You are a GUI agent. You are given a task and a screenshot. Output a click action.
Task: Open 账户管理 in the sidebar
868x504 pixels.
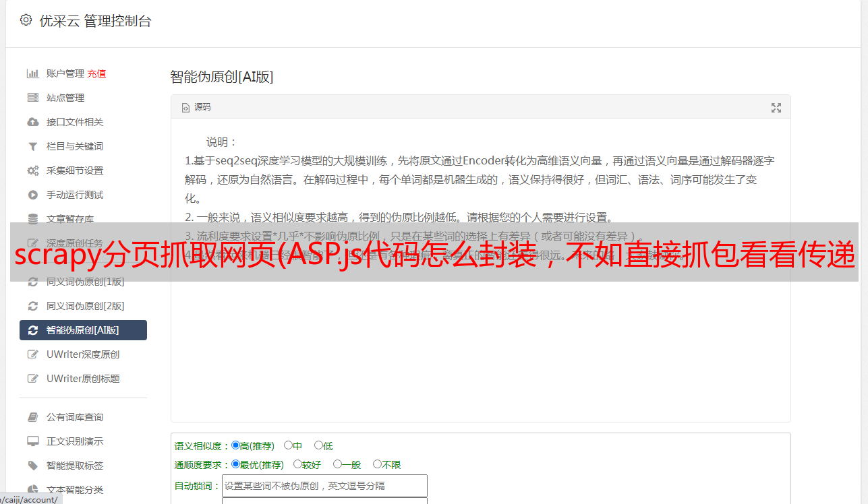point(65,73)
